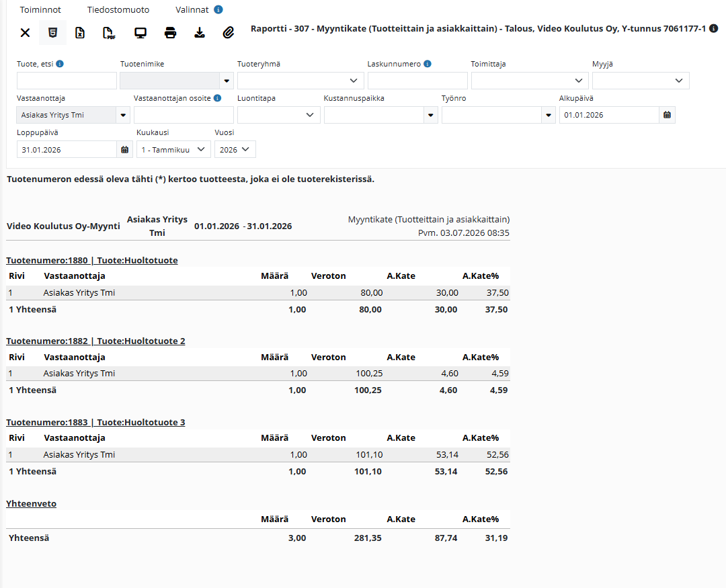
Task: Print the report using printer icon
Action: point(170,32)
